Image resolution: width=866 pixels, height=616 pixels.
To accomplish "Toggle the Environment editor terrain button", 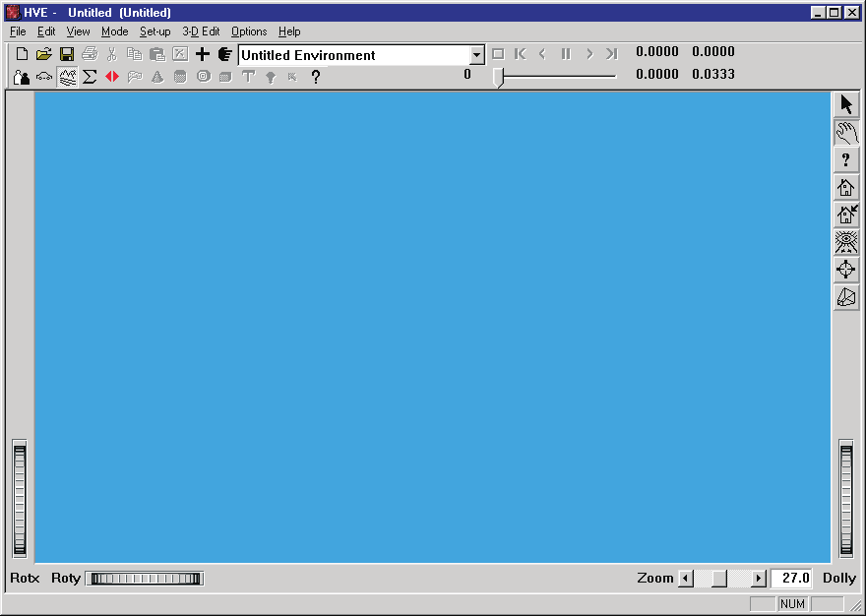I will pyautogui.click(x=67, y=77).
